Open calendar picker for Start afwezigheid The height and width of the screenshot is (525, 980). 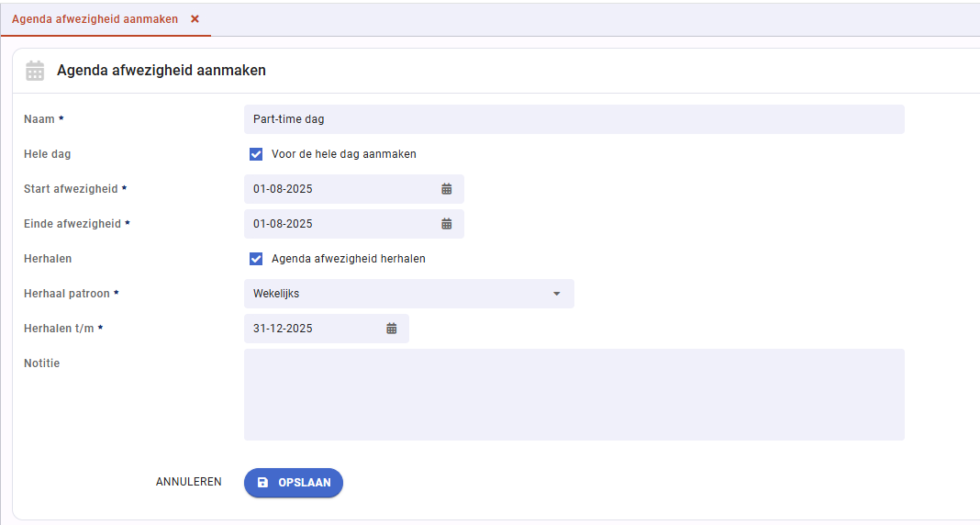(x=446, y=189)
